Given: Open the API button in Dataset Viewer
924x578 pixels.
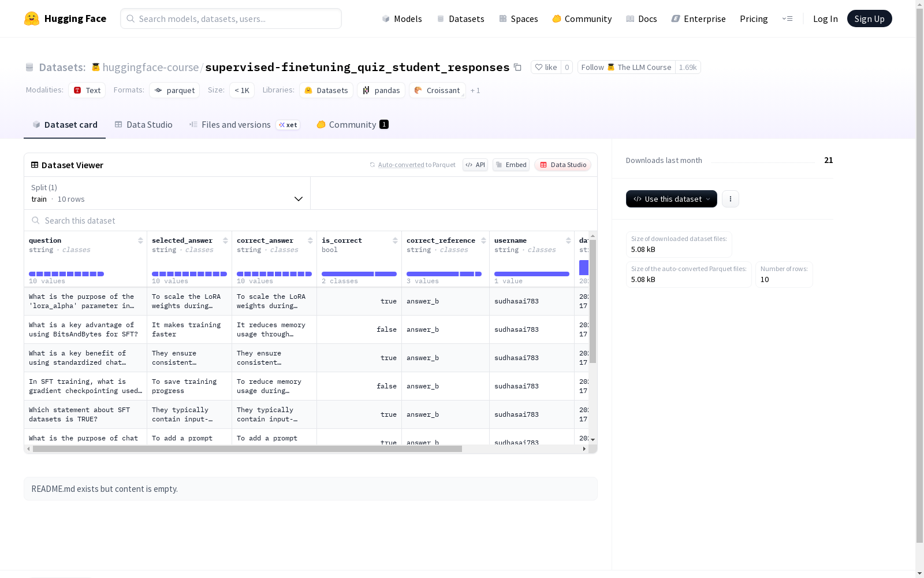Looking at the screenshot, I should click(475, 165).
